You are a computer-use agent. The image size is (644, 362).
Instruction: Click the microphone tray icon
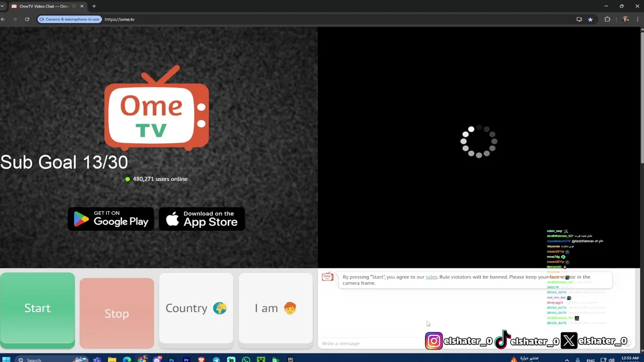click(578, 360)
